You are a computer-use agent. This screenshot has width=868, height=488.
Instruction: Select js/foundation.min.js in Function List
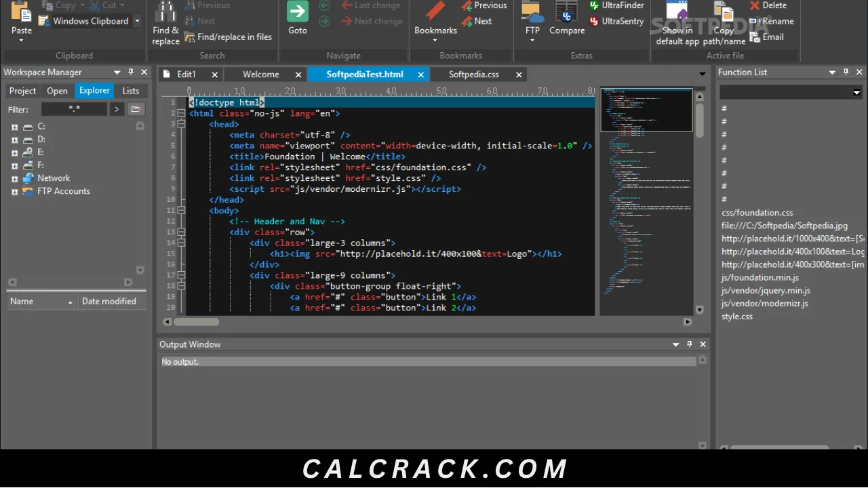coord(760,278)
